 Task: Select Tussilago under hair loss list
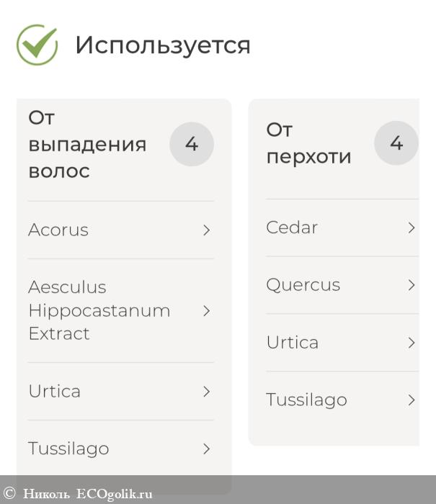68,449
